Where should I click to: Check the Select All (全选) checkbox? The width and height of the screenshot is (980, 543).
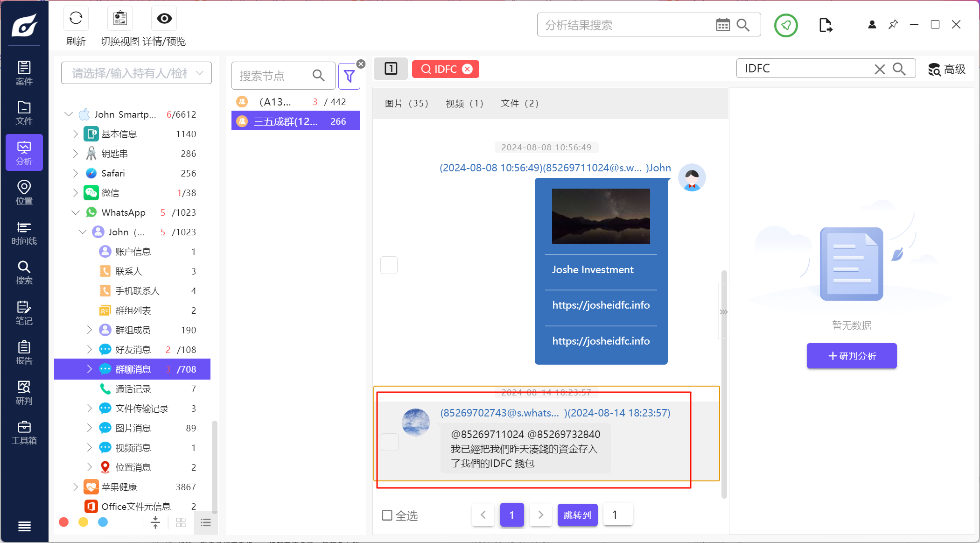pyautogui.click(x=387, y=515)
